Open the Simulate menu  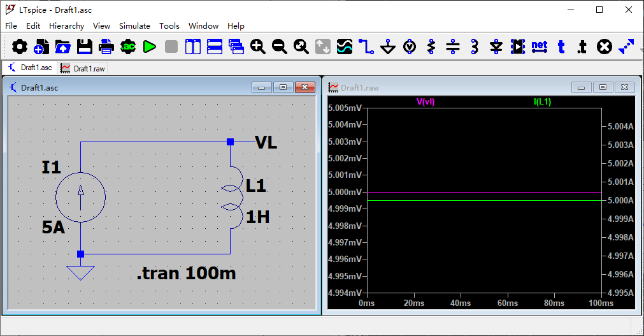tap(134, 26)
